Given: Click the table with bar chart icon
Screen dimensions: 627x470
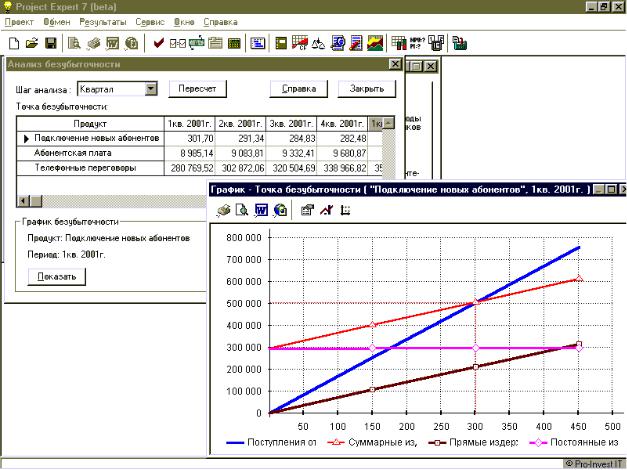Looking at the screenshot, I should 399,43.
